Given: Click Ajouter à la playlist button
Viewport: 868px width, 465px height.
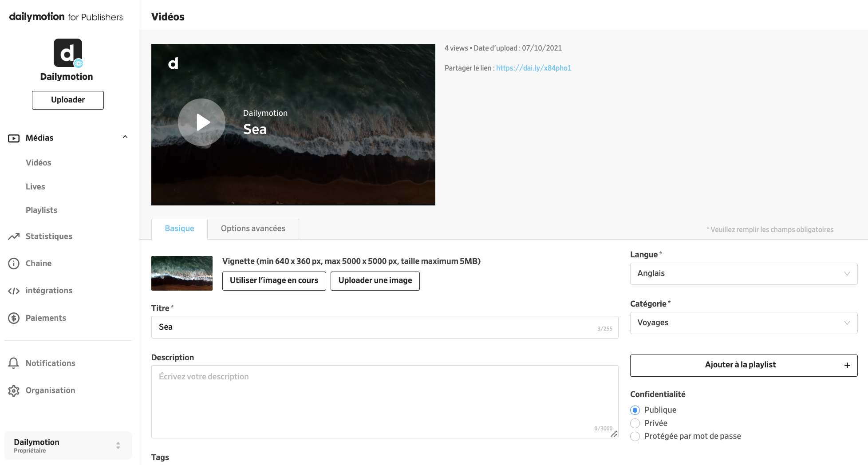Looking at the screenshot, I should (744, 366).
